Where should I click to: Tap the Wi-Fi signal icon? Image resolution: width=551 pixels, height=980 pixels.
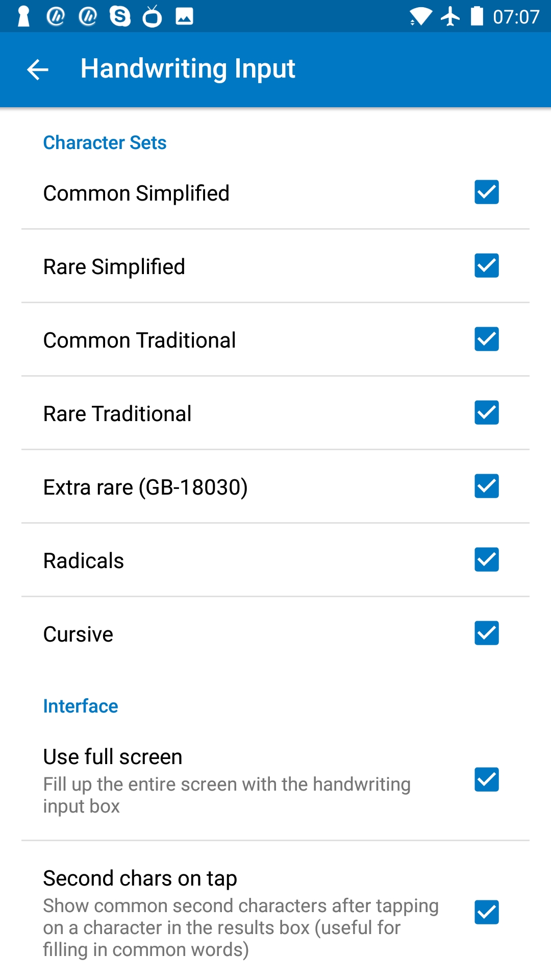coord(420,16)
